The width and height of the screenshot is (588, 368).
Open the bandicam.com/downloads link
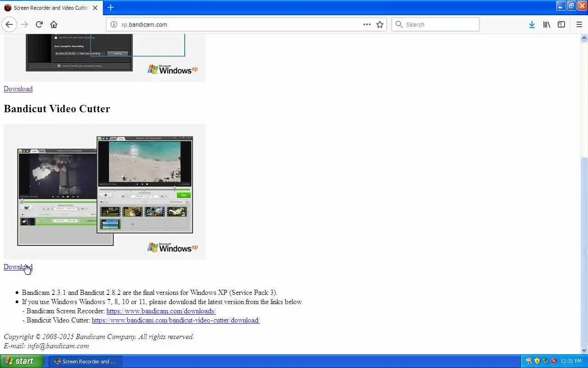click(x=161, y=311)
